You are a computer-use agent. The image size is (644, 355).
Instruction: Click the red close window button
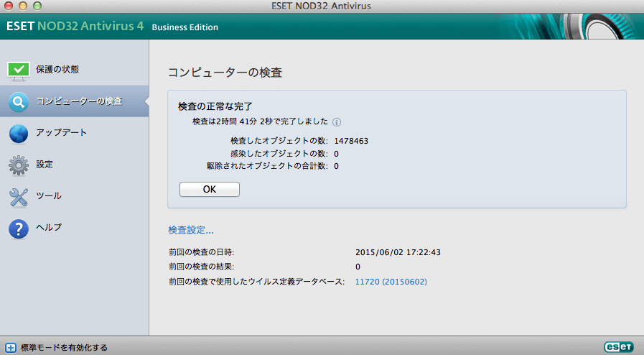(x=9, y=6)
